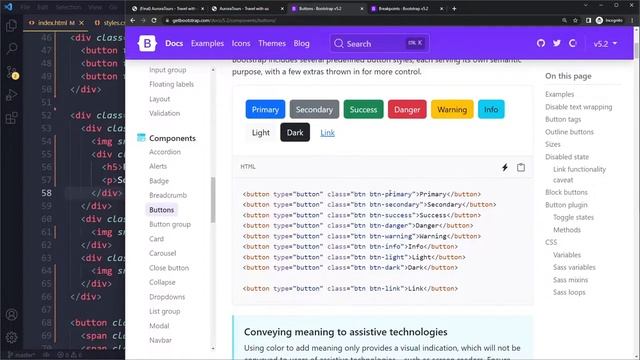The image size is (640, 360).
Task: Open Bootstrap GitHub link icon
Action: pos(541,43)
